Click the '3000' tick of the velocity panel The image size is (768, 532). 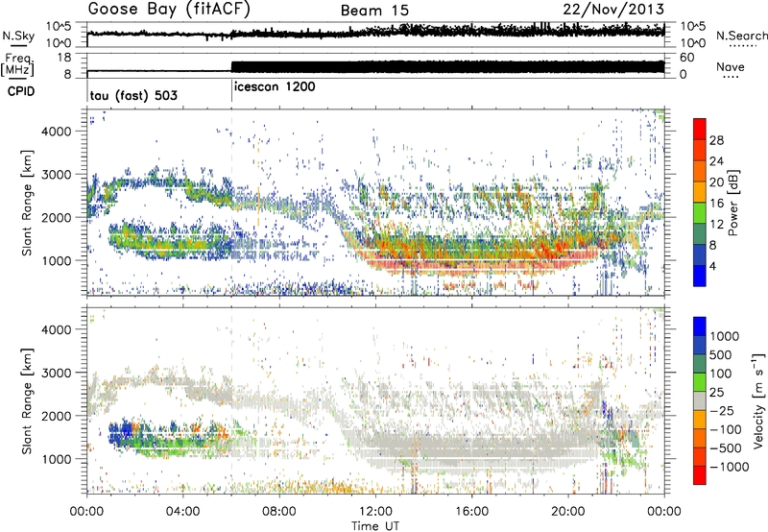coord(56,373)
